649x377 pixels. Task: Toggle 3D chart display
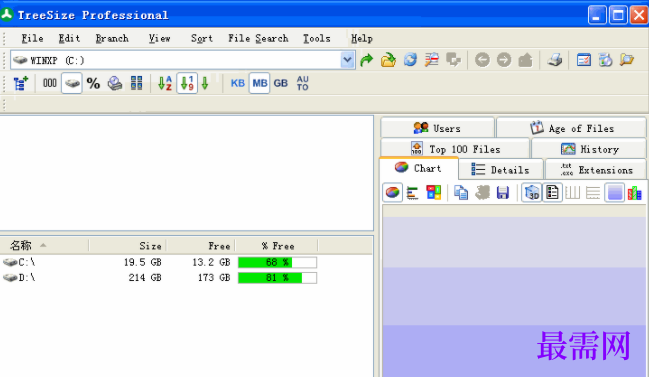(x=531, y=192)
